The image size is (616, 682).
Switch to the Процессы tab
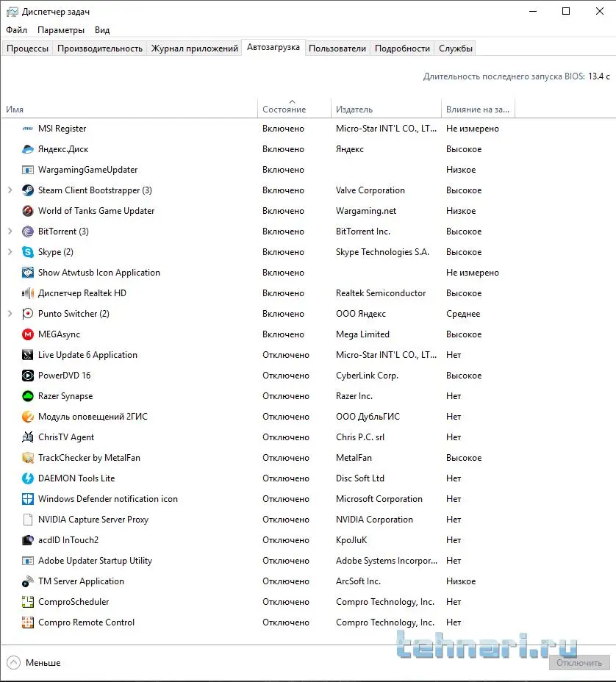pos(27,49)
